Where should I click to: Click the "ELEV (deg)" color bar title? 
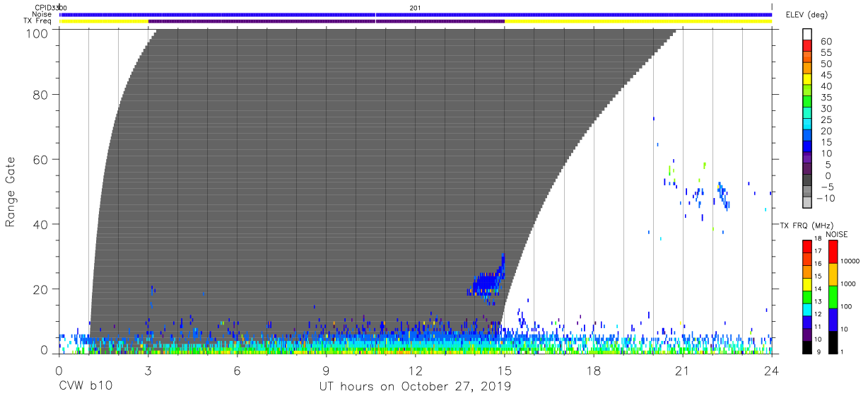point(807,14)
